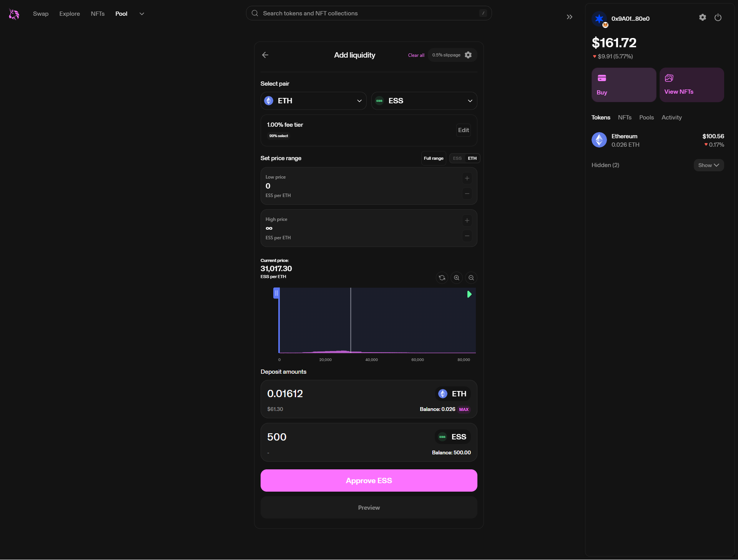Click the back arrow in Add liquidity
Screen dimensions: 738x560
click(x=265, y=55)
